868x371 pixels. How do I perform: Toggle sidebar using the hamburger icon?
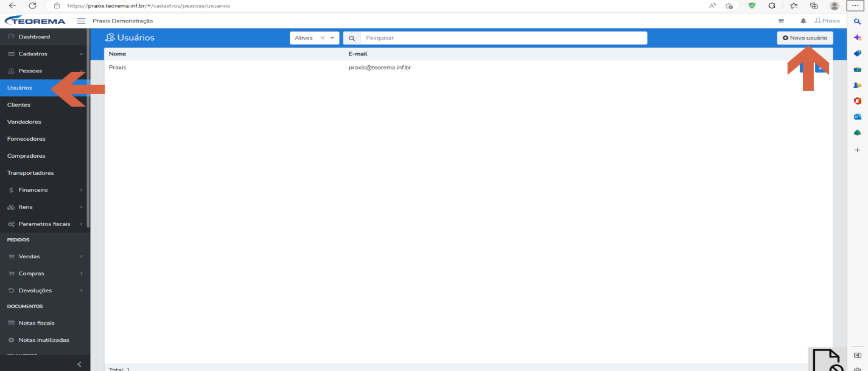click(x=81, y=21)
